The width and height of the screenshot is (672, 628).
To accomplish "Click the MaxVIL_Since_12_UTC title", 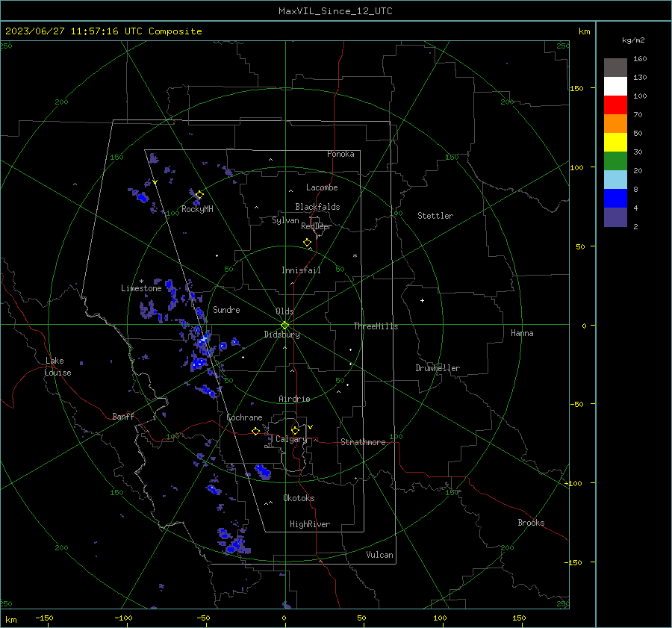I will pyautogui.click(x=335, y=11).
